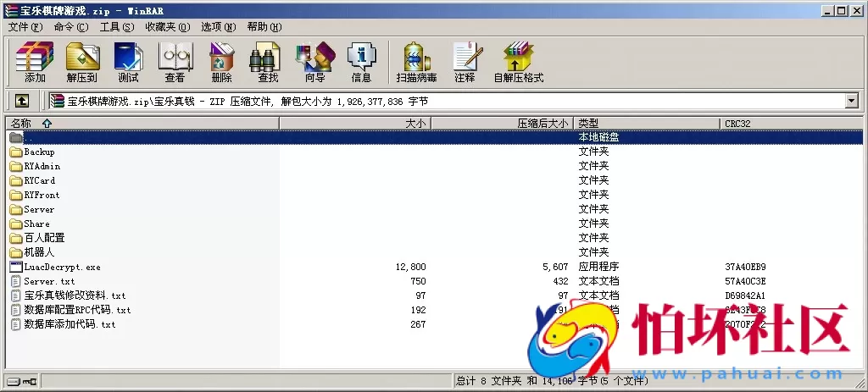Open the 工具(S) menu
Viewport: 868px width, 392px height.
[117, 26]
